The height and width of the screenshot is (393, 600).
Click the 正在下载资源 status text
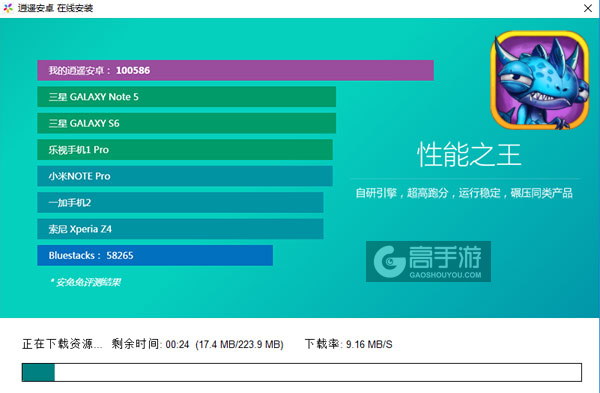click(62, 344)
